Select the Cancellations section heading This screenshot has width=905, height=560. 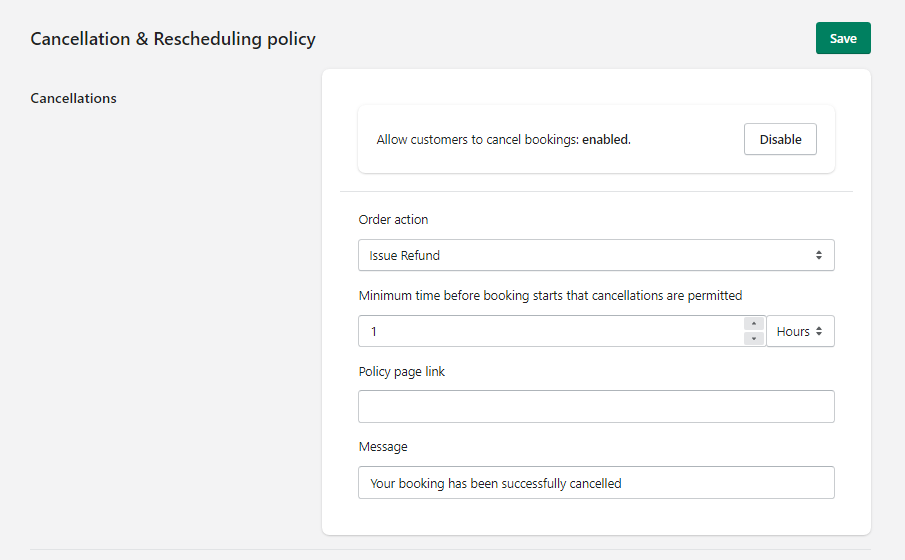pos(73,98)
